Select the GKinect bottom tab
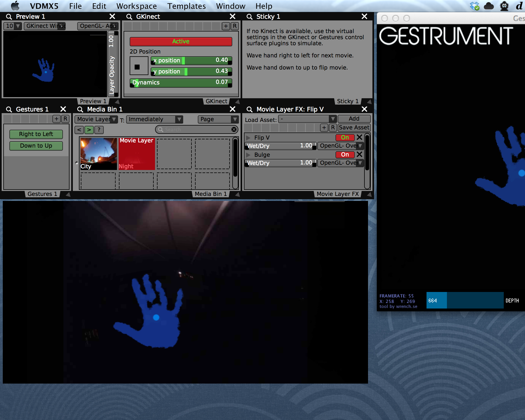525x420 pixels. [216, 101]
